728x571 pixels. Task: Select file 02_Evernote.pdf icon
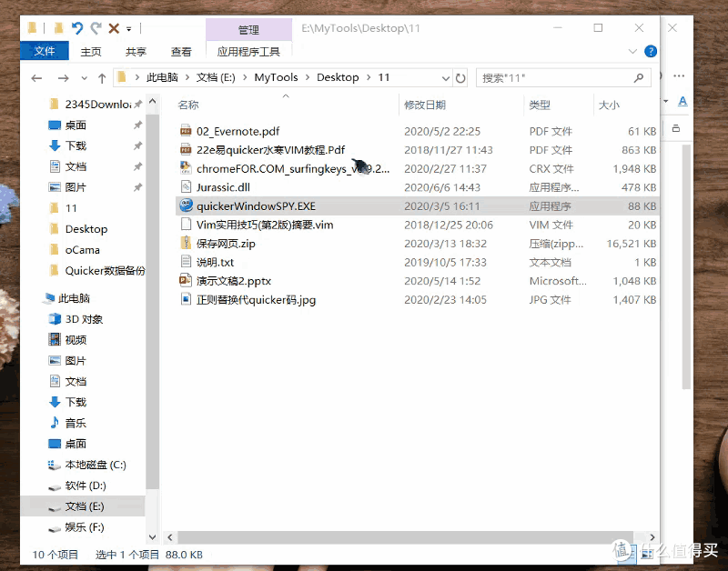(x=186, y=131)
